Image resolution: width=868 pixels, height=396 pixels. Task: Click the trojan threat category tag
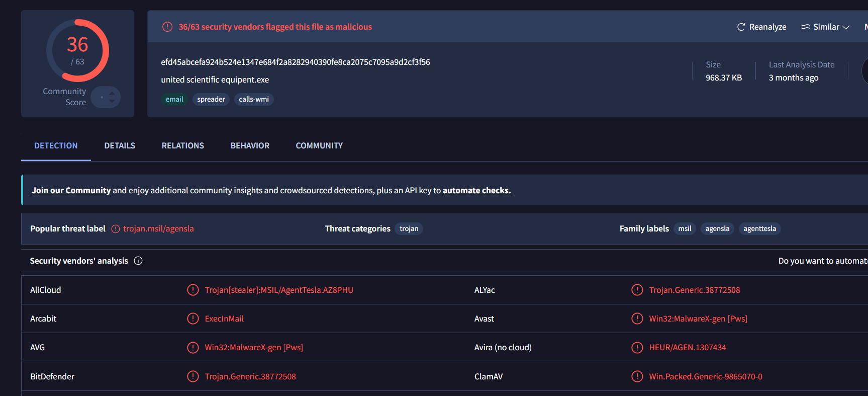(x=409, y=228)
